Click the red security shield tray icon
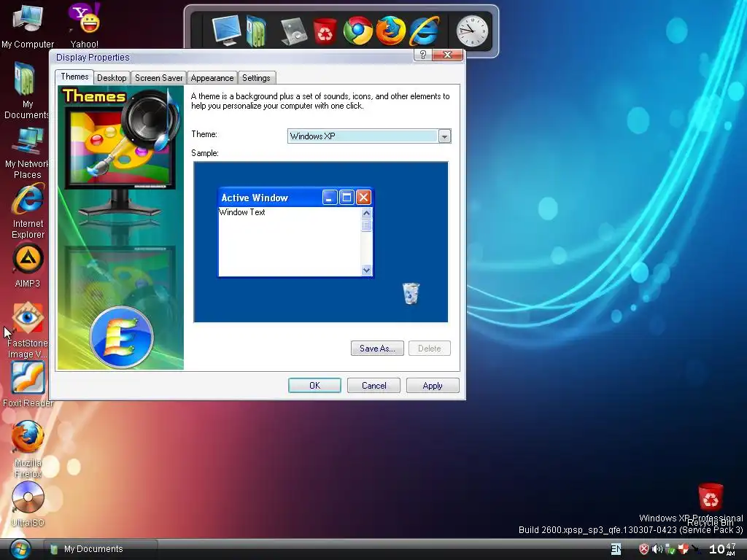The image size is (747, 560). (643, 549)
